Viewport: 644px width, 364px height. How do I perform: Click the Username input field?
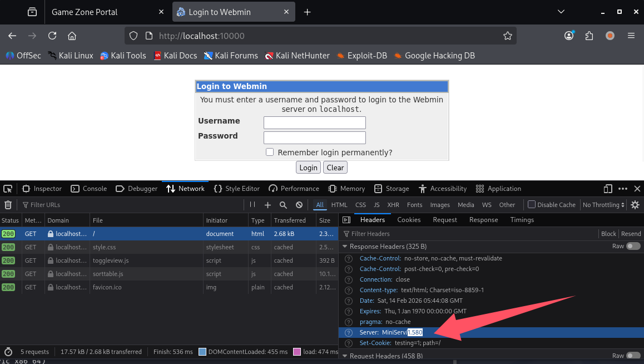(x=314, y=122)
